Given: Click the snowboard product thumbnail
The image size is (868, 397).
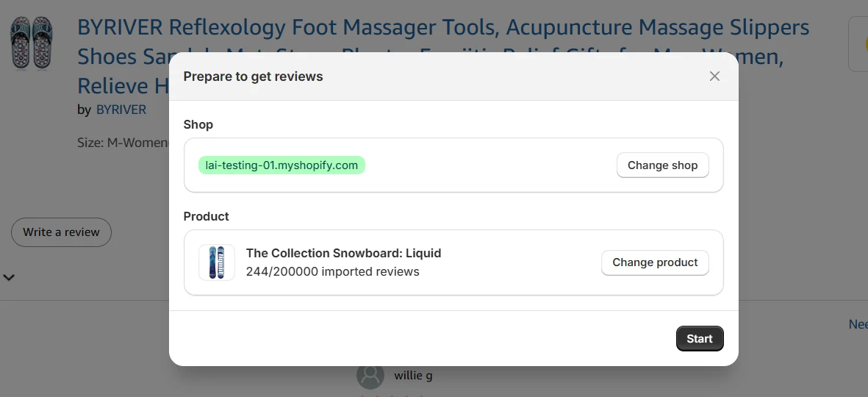Looking at the screenshot, I should [x=217, y=262].
